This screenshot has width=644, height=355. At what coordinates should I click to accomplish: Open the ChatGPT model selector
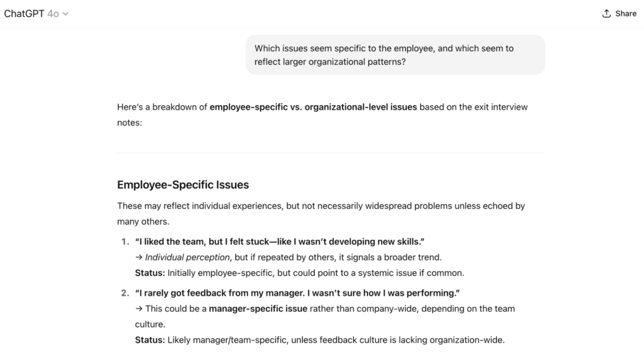[36, 14]
